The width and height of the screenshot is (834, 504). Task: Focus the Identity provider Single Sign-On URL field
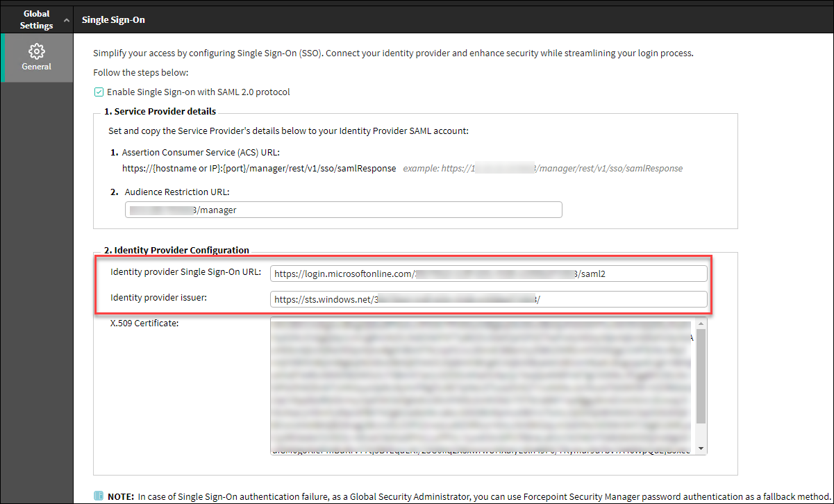[488, 274]
